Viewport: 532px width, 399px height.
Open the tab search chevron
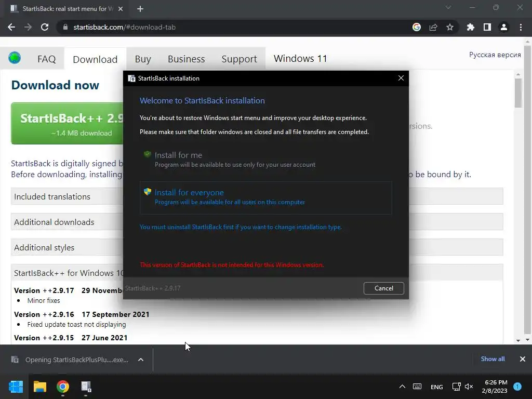point(448,7)
